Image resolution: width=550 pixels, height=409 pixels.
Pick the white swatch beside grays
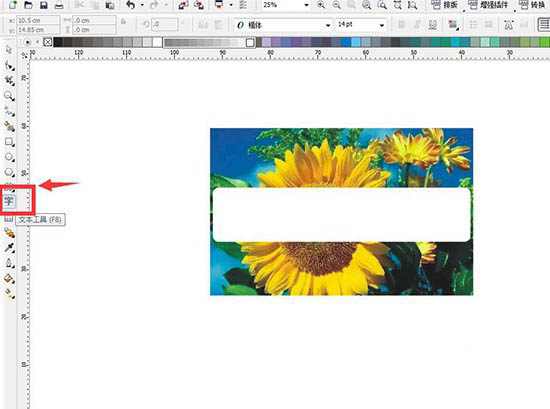click(x=157, y=42)
